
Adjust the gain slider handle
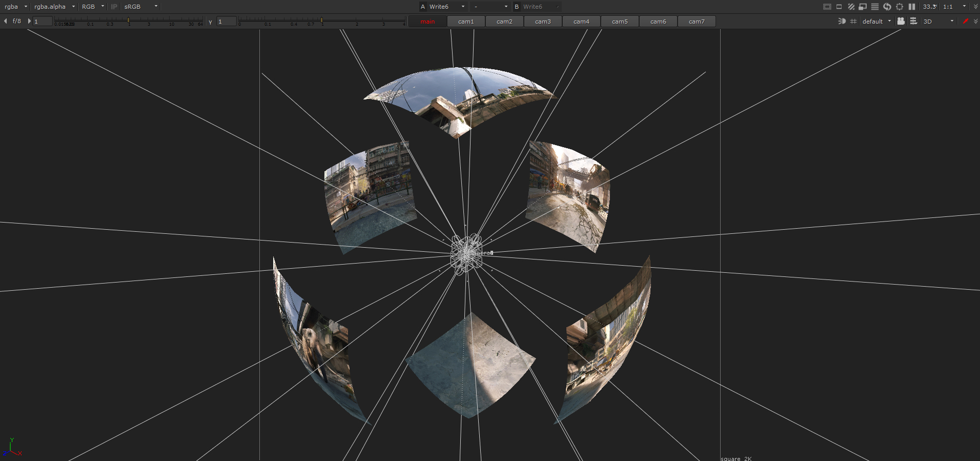point(128,21)
